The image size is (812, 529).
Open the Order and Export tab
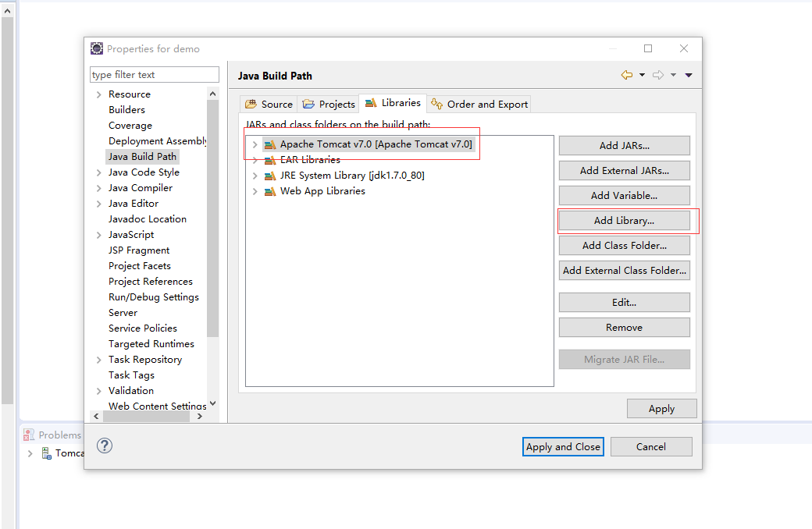click(x=479, y=104)
